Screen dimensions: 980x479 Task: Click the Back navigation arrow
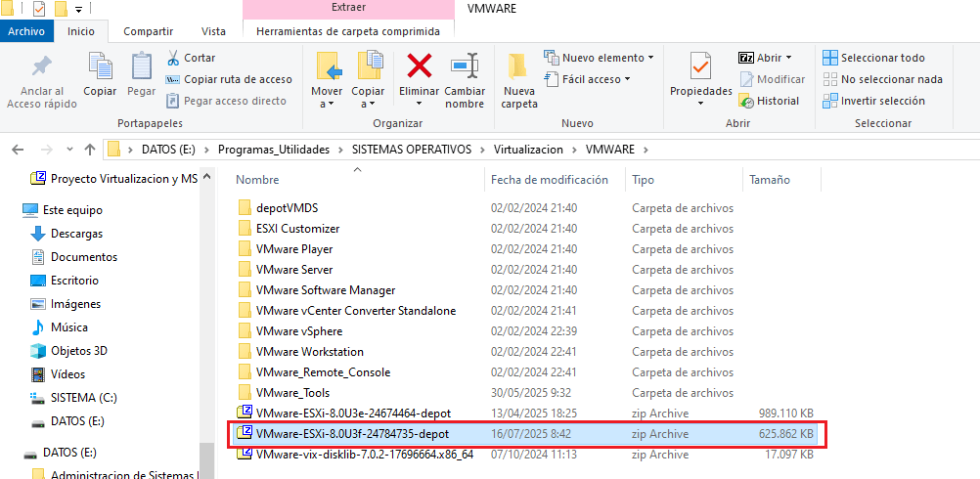point(19,150)
